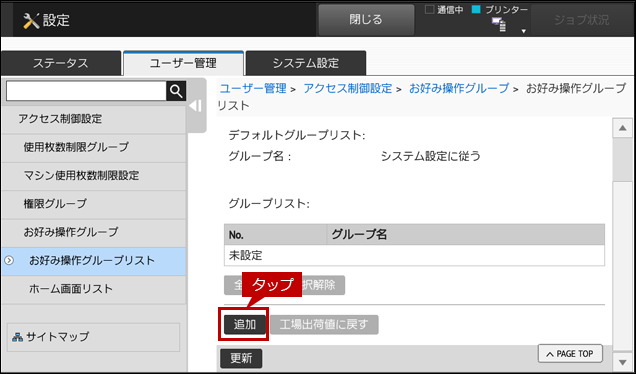Tap the 閉じる button
The width and height of the screenshot is (636, 374).
pyautogui.click(x=366, y=20)
